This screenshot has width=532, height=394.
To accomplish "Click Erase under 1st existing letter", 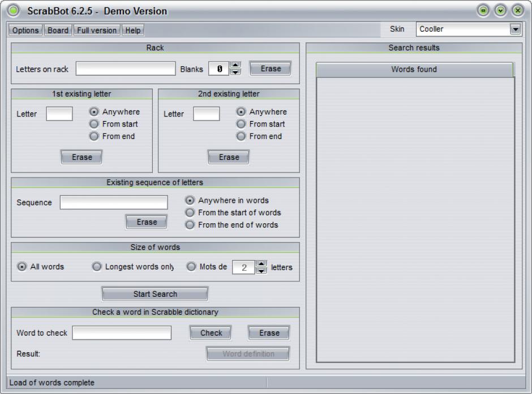I will click(x=81, y=157).
